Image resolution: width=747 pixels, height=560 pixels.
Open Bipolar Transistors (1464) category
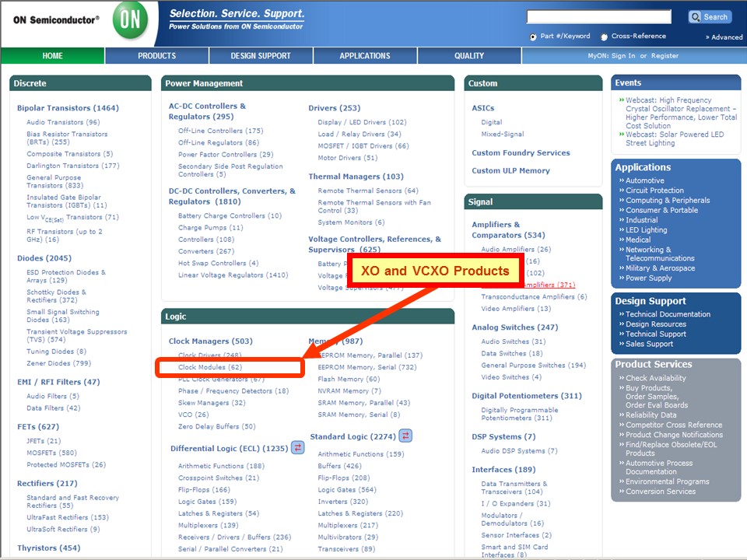point(68,108)
